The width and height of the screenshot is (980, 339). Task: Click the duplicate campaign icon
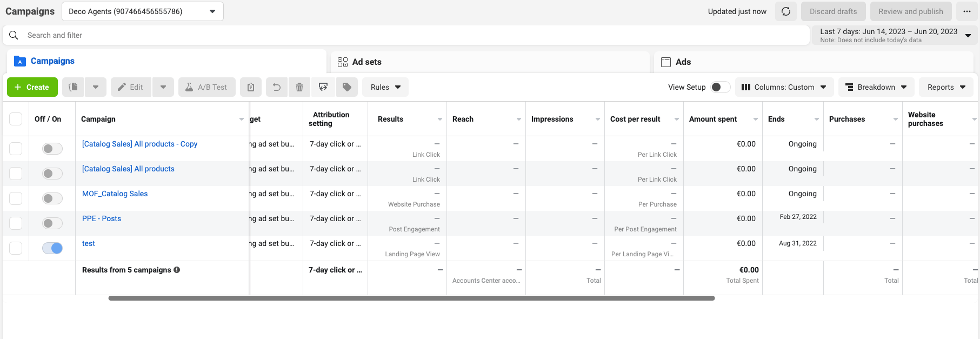tap(73, 87)
